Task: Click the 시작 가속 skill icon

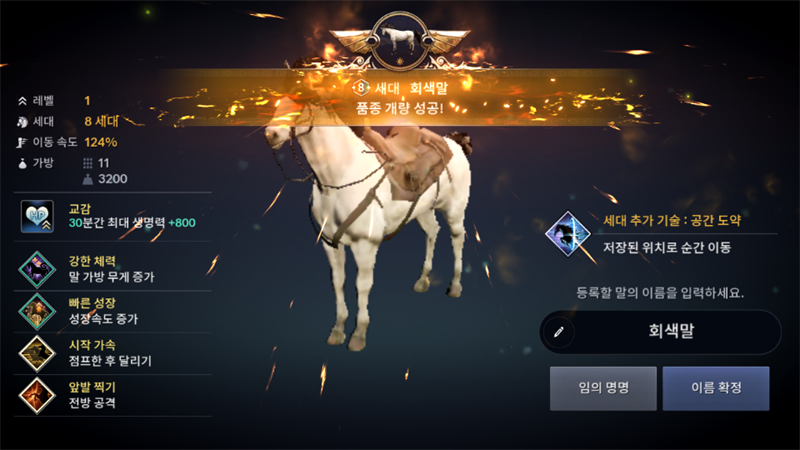Action: [37, 353]
